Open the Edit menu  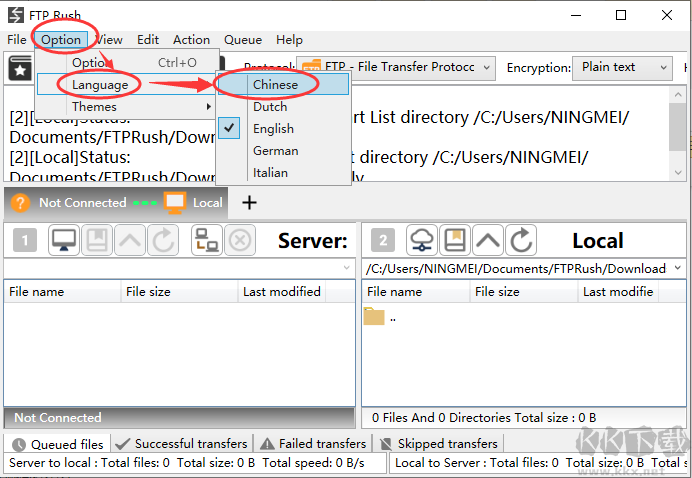click(148, 40)
